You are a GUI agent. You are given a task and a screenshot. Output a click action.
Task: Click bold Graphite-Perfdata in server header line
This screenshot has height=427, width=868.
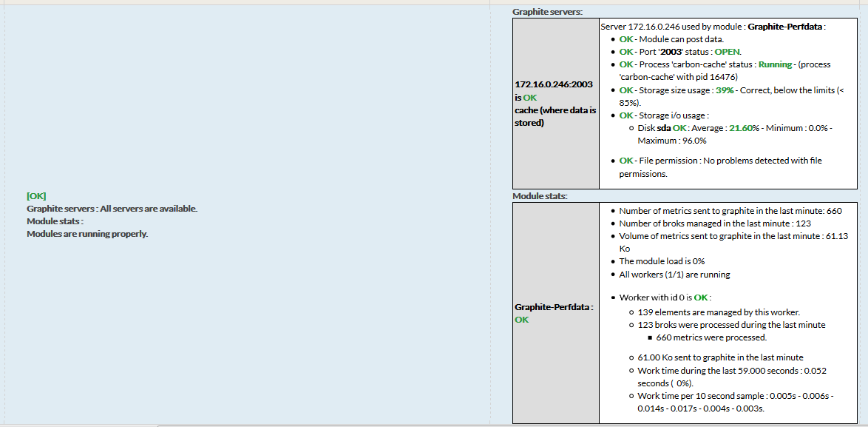point(784,27)
